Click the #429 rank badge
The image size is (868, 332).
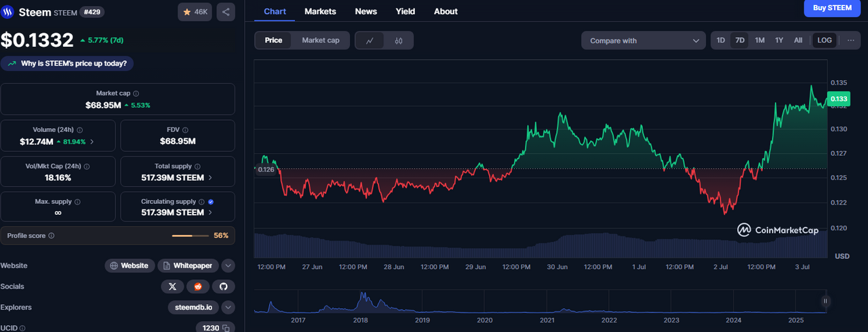[x=92, y=12]
